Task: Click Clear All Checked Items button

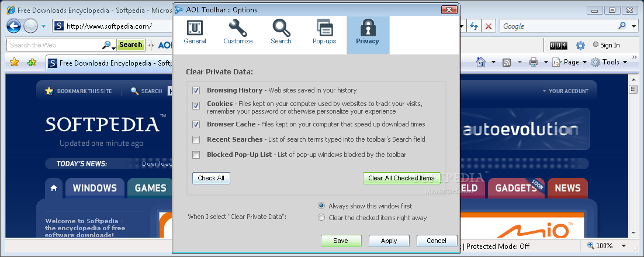Action: tap(401, 178)
